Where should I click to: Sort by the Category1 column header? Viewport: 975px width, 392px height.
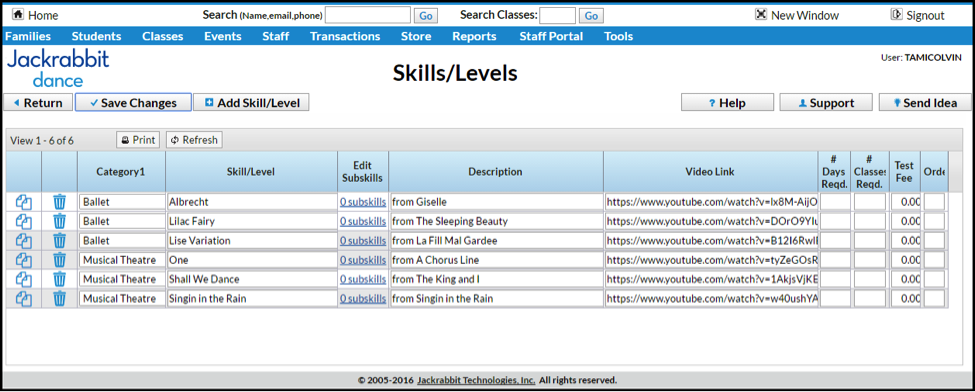point(121,171)
